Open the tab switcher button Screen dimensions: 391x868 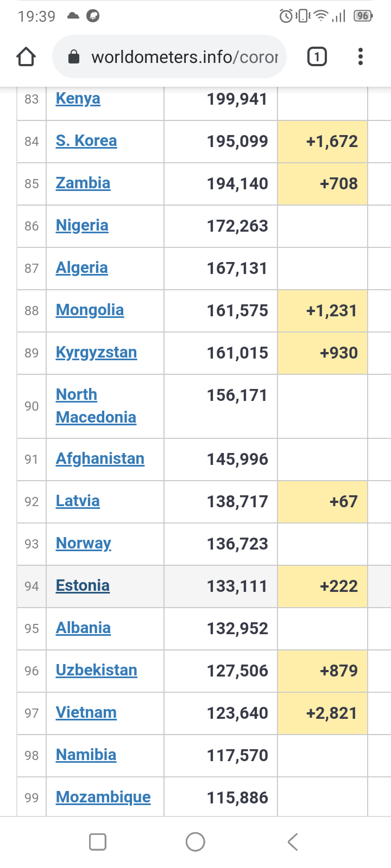tap(317, 56)
